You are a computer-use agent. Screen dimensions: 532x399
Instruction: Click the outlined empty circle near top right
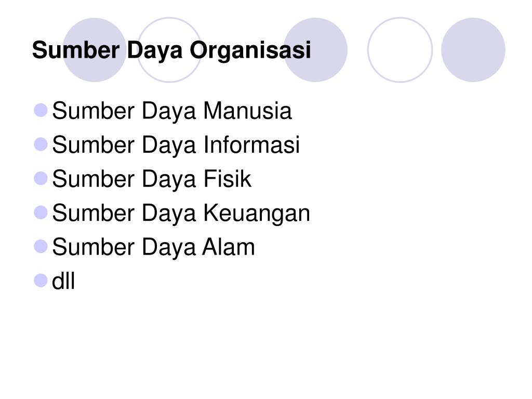[400, 50]
